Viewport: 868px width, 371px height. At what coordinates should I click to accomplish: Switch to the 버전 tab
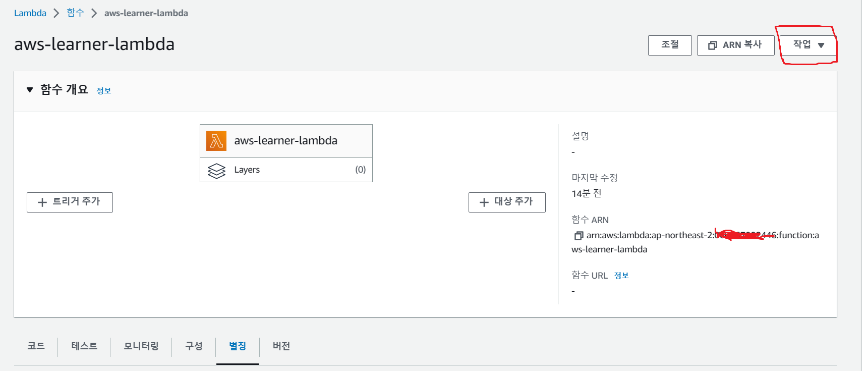281,346
